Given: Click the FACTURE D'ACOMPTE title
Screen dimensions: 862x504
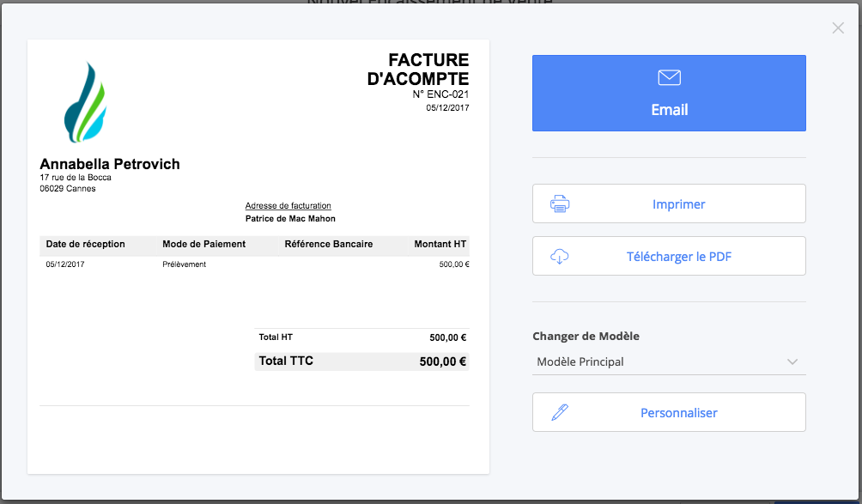Looking at the screenshot, I should tap(418, 70).
